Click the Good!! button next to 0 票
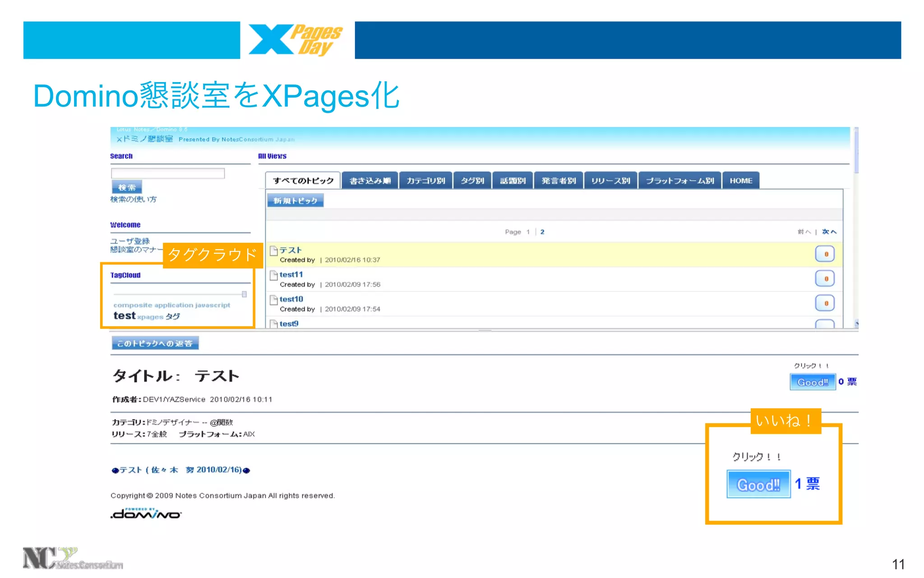The width and height of the screenshot is (924, 578). click(813, 382)
